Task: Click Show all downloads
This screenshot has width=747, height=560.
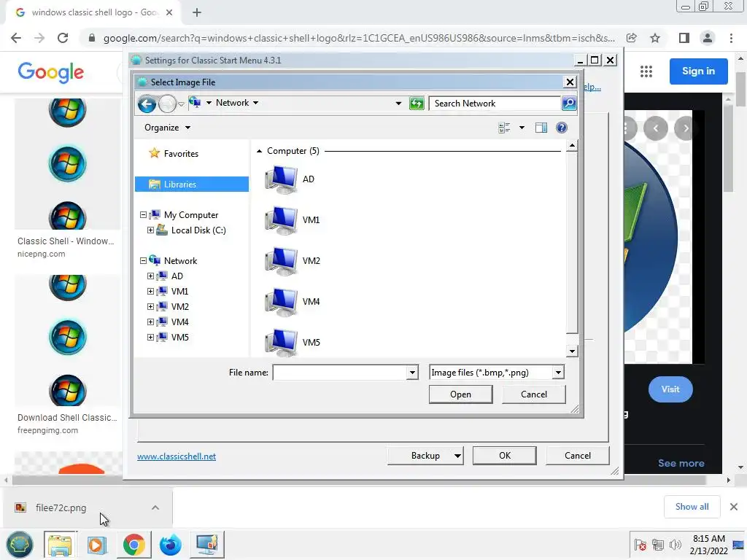Action: tap(692, 507)
